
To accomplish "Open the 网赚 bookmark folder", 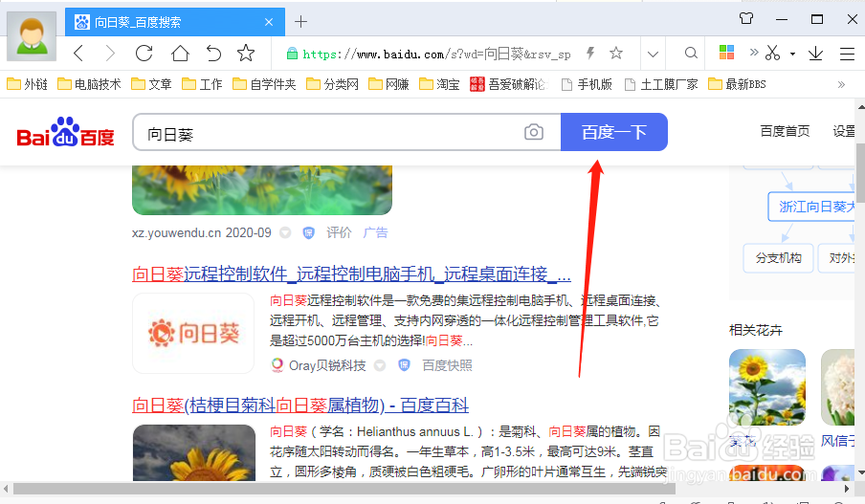I will [x=388, y=84].
